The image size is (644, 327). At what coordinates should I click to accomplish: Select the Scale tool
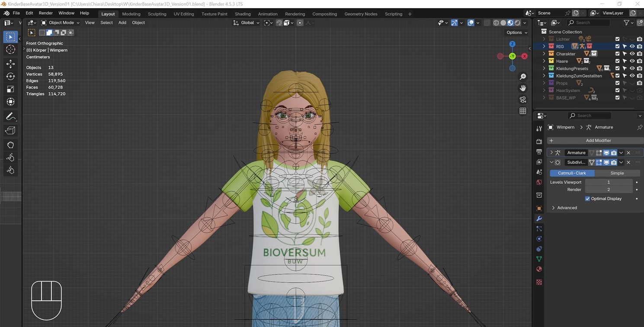pos(10,89)
